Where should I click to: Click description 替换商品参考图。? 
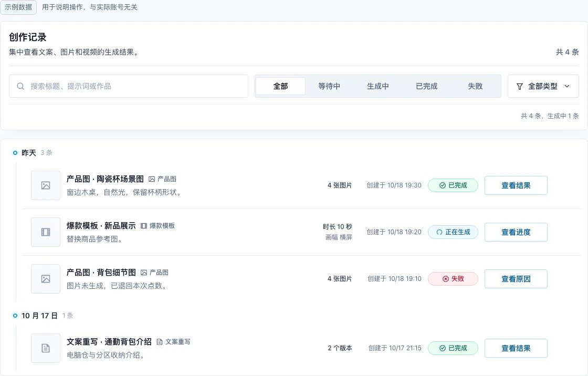click(96, 239)
